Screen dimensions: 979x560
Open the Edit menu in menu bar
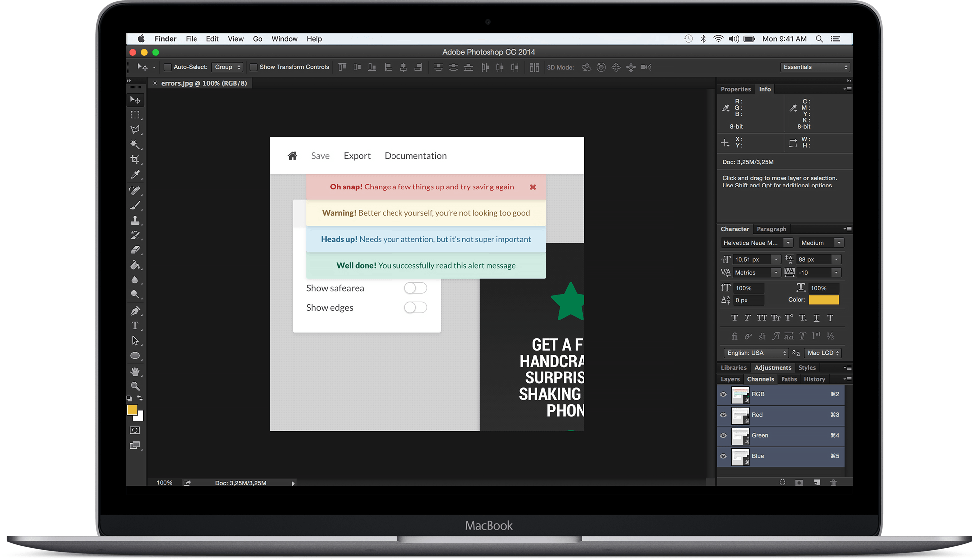[212, 39]
